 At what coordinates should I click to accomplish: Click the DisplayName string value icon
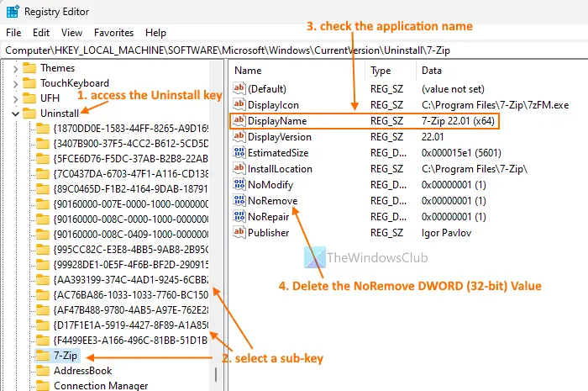click(239, 120)
